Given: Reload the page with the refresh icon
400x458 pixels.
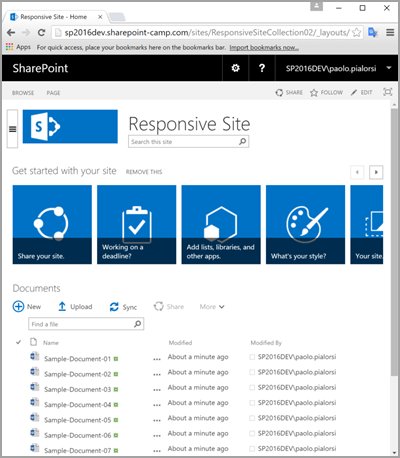Looking at the screenshot, I should 41,32.
